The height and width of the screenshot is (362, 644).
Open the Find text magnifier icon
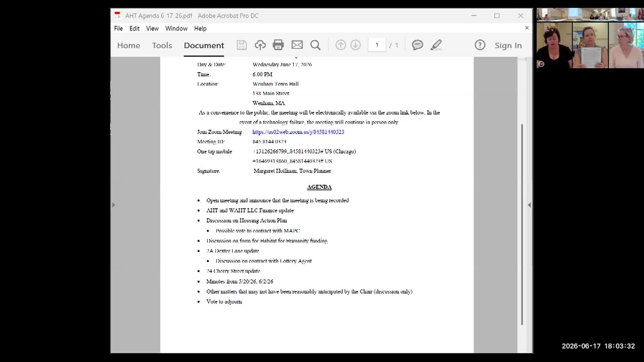point(315,45)
